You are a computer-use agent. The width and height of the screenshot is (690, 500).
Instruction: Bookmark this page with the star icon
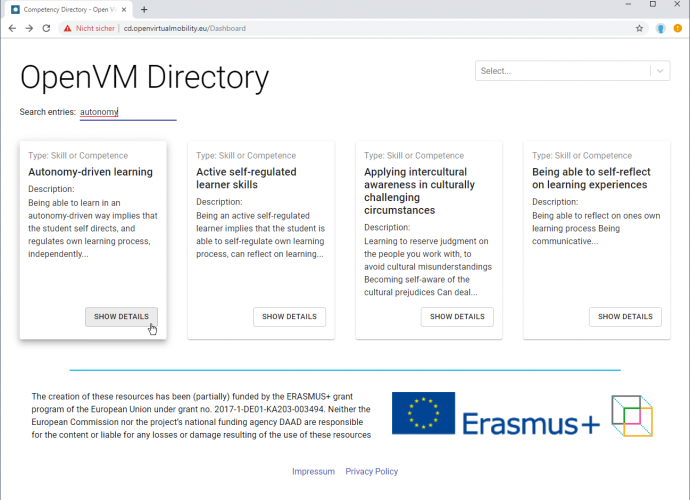(x=639, y=28)
